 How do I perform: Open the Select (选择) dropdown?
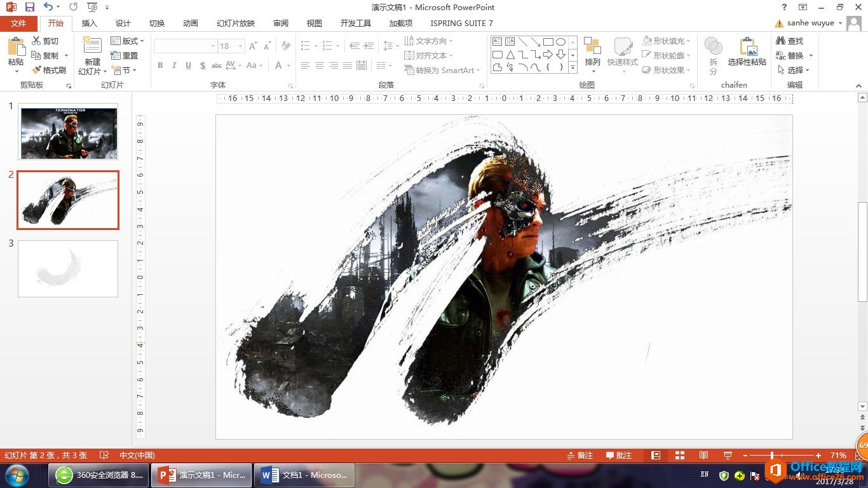[794, 70]
